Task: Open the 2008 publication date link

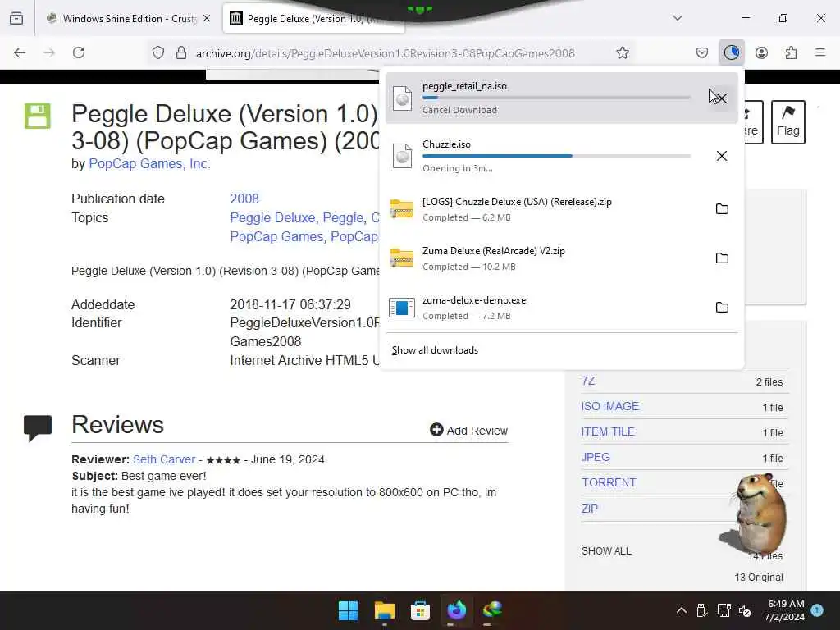Action: click(x=244, y=199)
